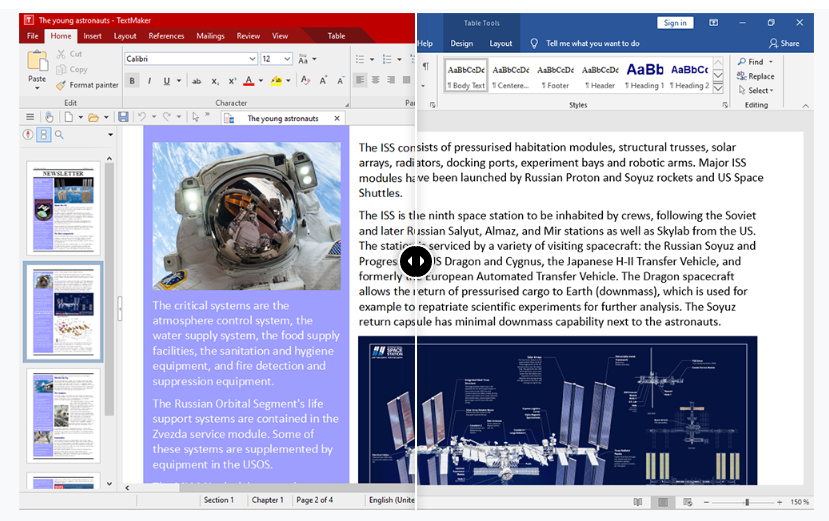Click the Cut scissors icon

click(x=61, y=54)
